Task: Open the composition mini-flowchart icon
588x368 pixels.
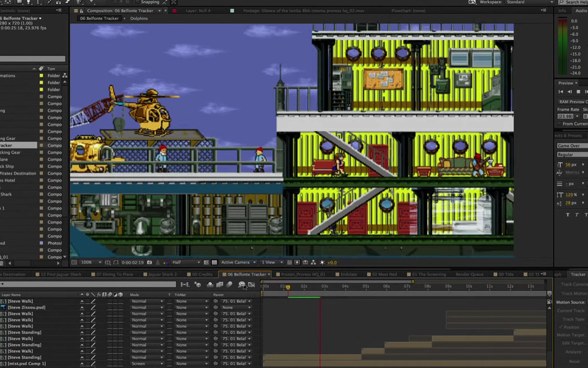Action: [185, 285]
